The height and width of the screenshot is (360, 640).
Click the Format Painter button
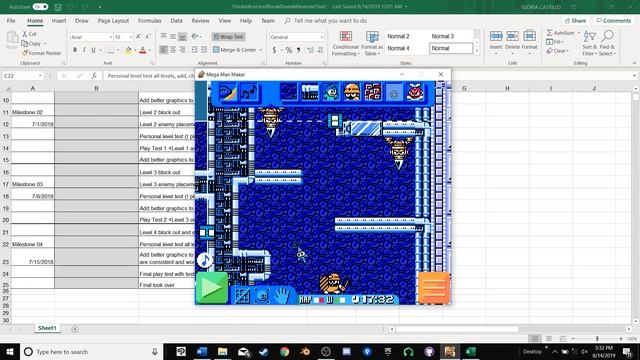coord(41,53)
